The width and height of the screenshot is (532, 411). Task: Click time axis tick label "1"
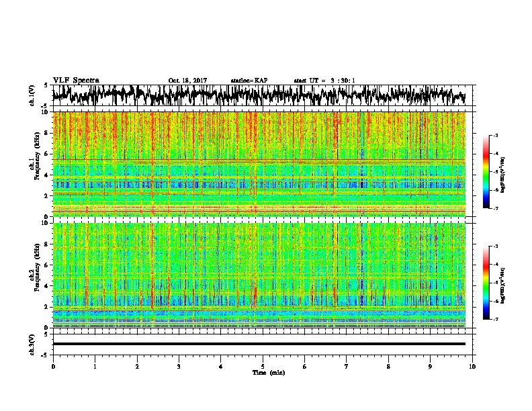point(95,366)
